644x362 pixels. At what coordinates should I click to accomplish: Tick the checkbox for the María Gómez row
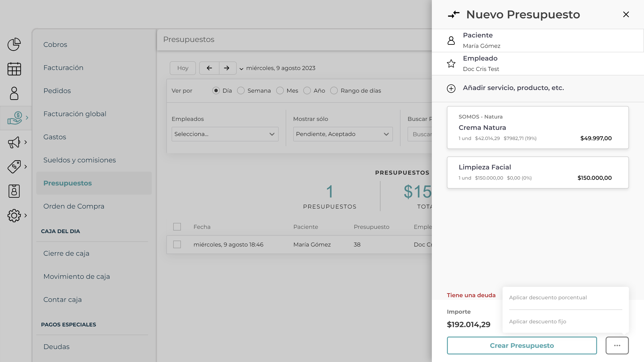coord(177,244)
